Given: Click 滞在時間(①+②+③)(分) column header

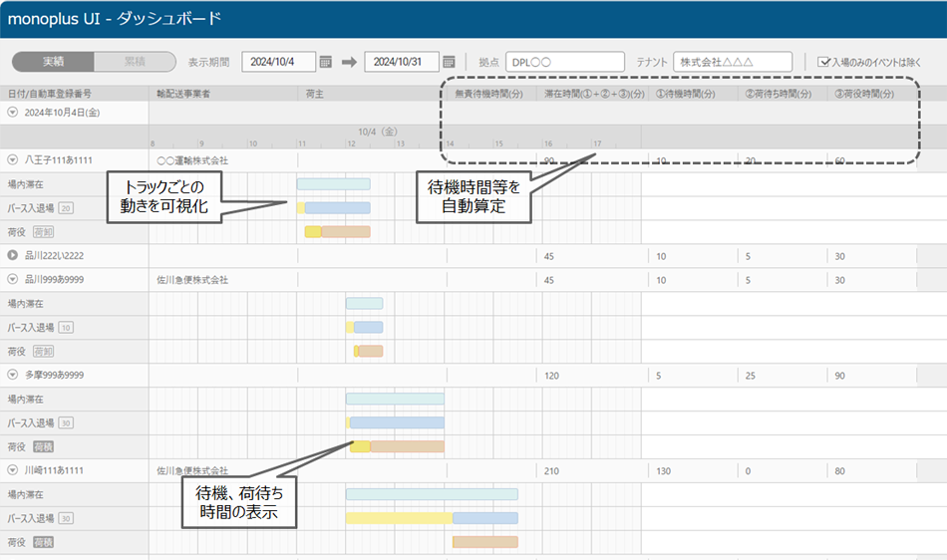Looking at the screenshot, I should (x=593, y=94).
